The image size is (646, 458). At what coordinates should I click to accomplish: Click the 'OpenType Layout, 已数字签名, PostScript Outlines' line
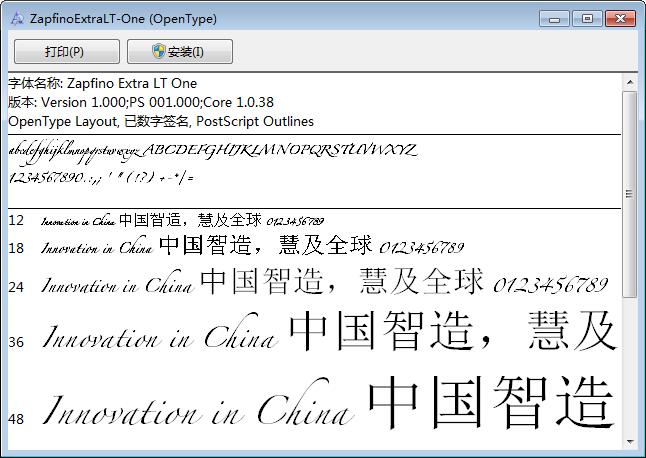click(161, 121)
